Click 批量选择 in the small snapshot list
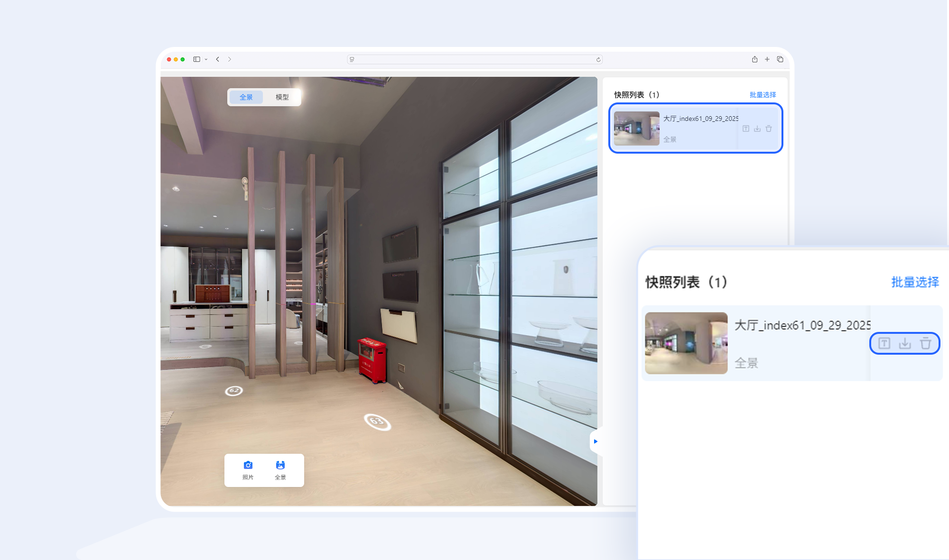 point(763,95)
